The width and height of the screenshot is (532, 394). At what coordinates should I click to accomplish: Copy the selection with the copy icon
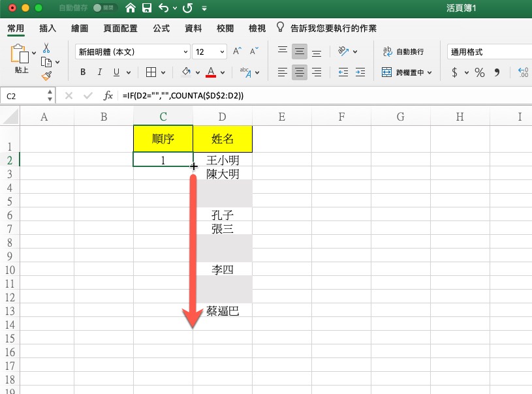click(46, 62)
